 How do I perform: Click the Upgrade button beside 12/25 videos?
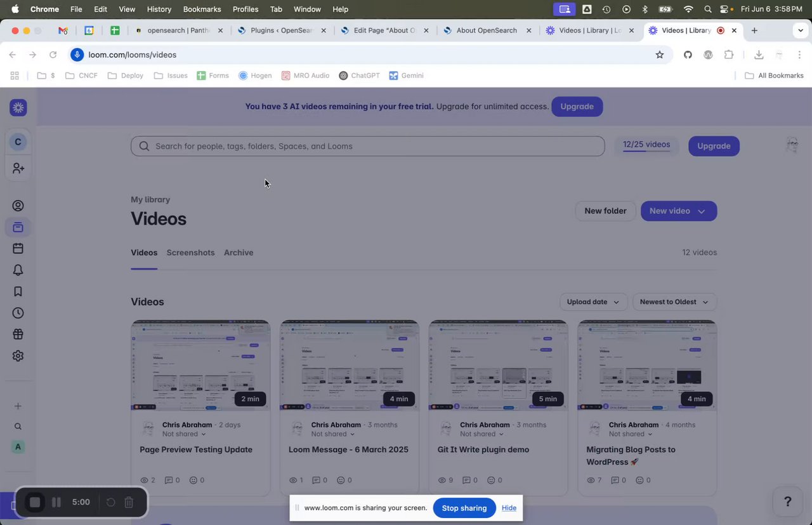pos(714,146)
